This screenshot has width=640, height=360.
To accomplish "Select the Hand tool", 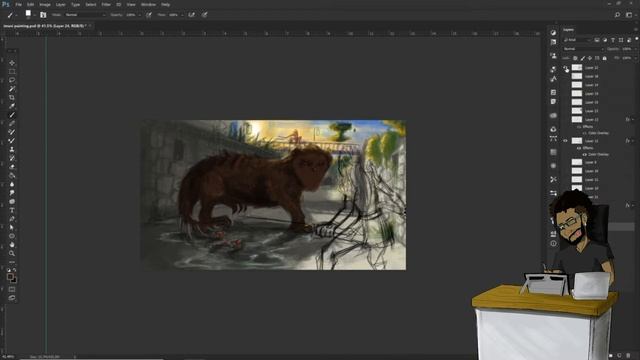I will click(12, 244).
